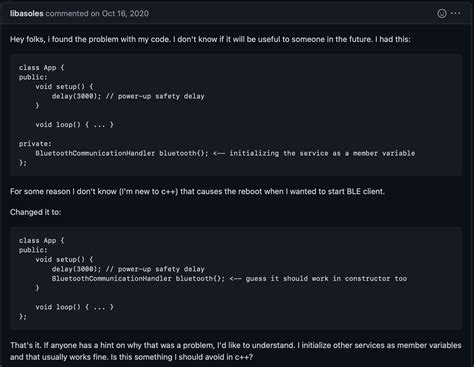Click the 'Changed it to:' text line
Viewport: 474px width, 367px height.
click(36, 212)
